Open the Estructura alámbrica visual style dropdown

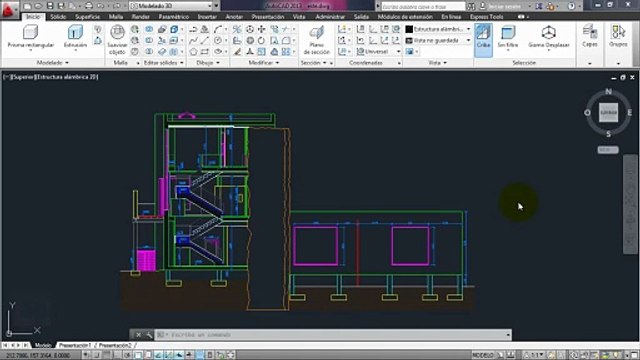[438, 29]
